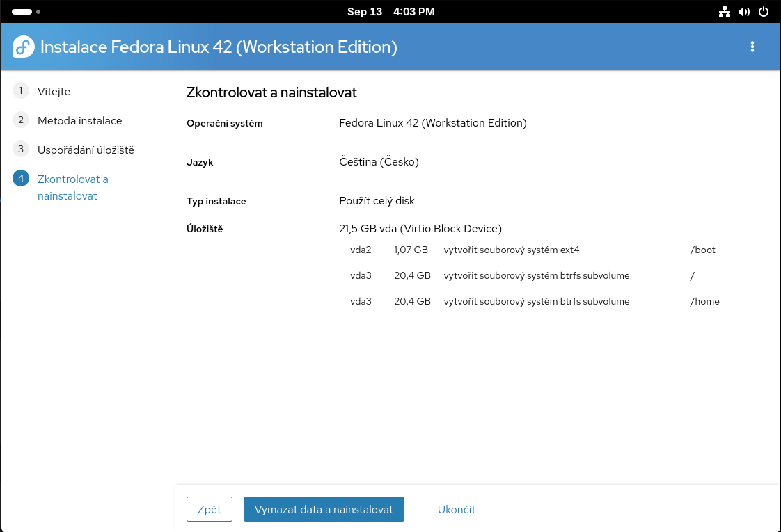
Task: Click the Jazyk label
Action: pyautogui.click(x=200, y=162)
